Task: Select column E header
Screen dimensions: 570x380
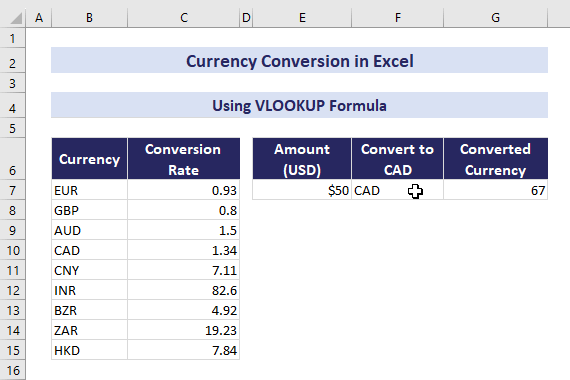Action: pos(302,17)
